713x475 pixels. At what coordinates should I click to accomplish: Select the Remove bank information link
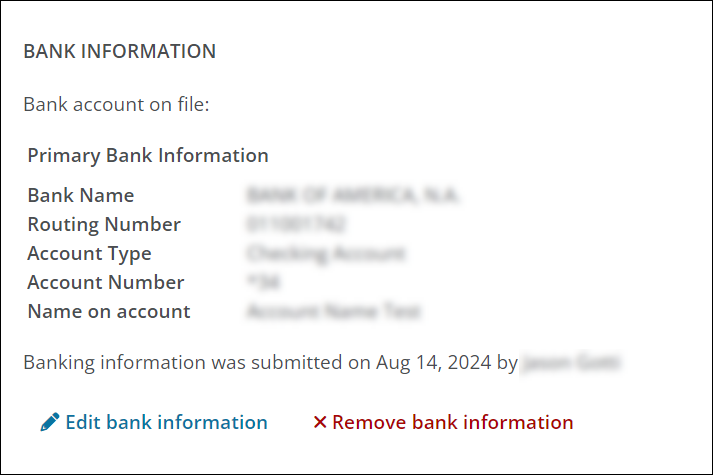pos(453,423)
